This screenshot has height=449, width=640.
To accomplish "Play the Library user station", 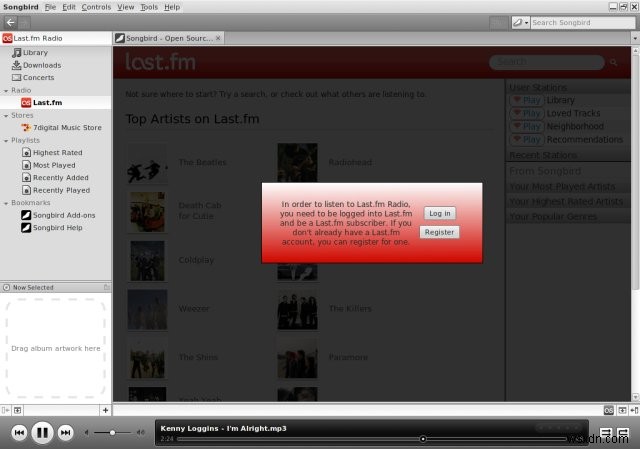I will [527, 100].
